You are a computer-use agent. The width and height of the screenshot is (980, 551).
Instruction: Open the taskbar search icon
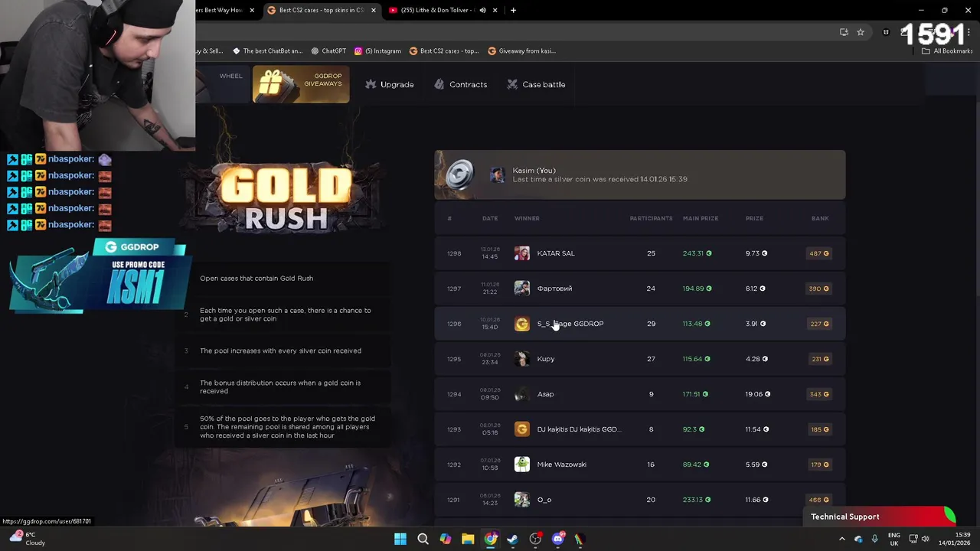pyautogui.click(x=423, y=539)
